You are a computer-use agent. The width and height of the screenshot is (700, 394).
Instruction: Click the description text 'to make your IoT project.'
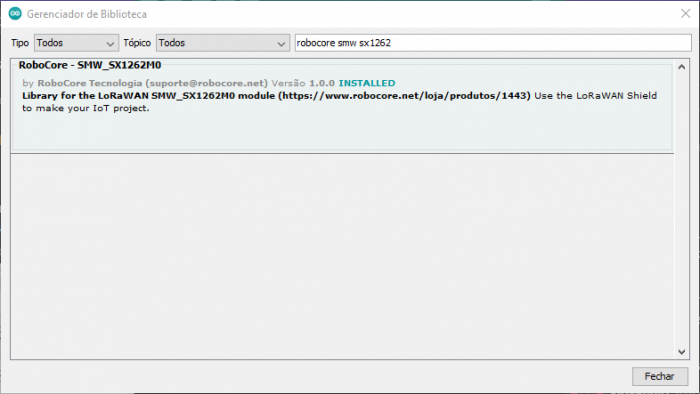click(x=86, y=108)
